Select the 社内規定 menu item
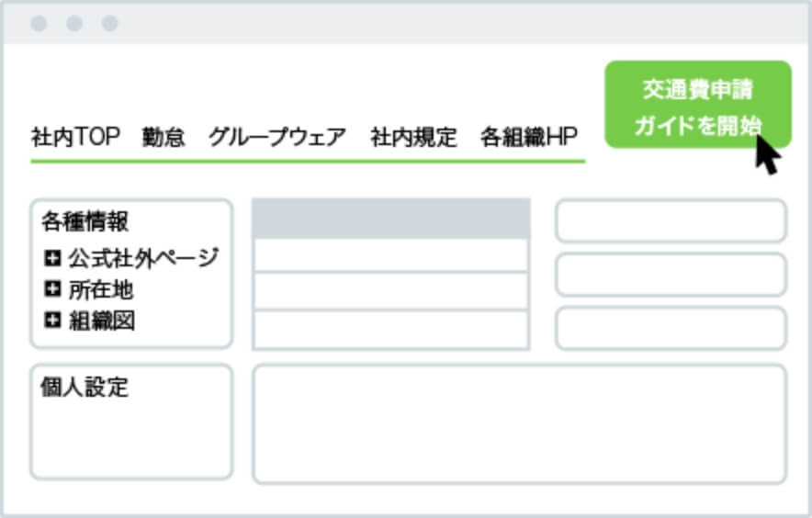This screenshot has height=518, width=812. point(413,137)
